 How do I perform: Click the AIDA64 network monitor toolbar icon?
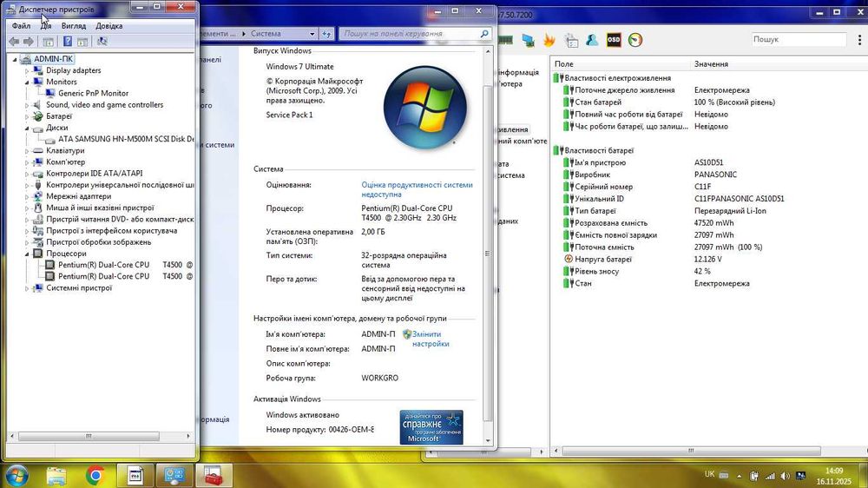click(x=528, y=40)
